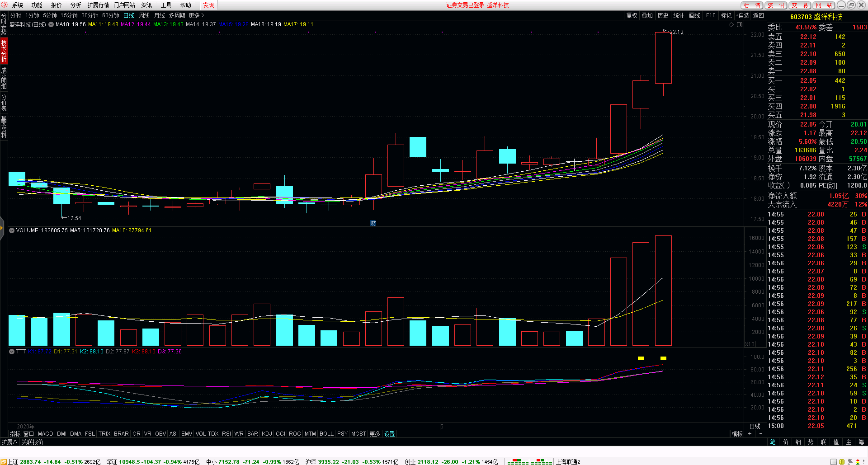Switch to 5分钟 period
This screenshot has height=465, width=868.
50,15
